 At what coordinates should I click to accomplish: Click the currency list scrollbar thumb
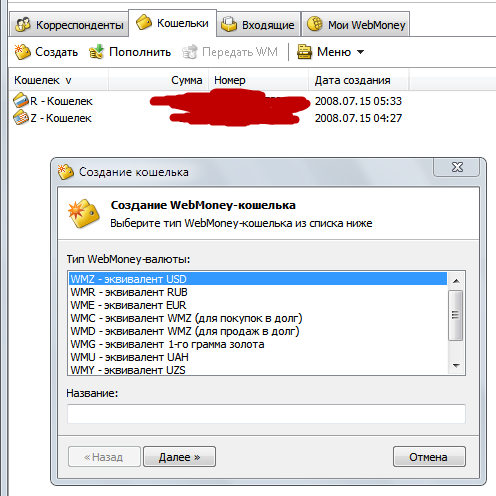[x=455, y=315]
